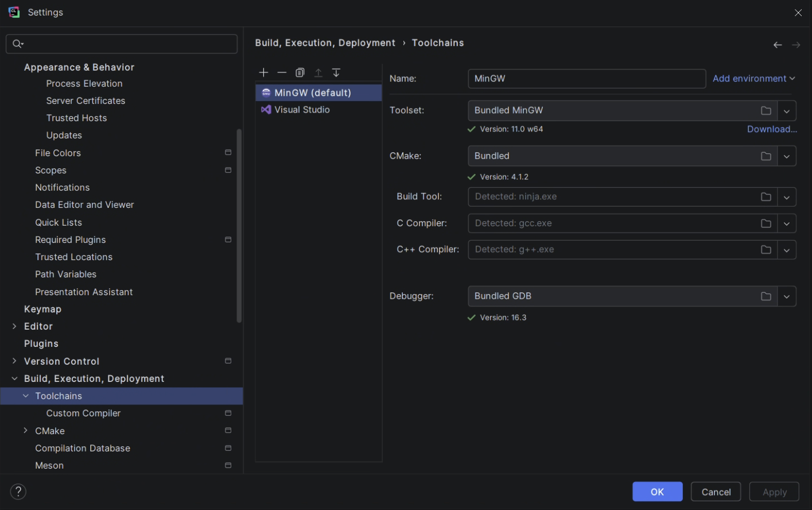
Task: Navigate back with the left arrow
Action: 778,45
